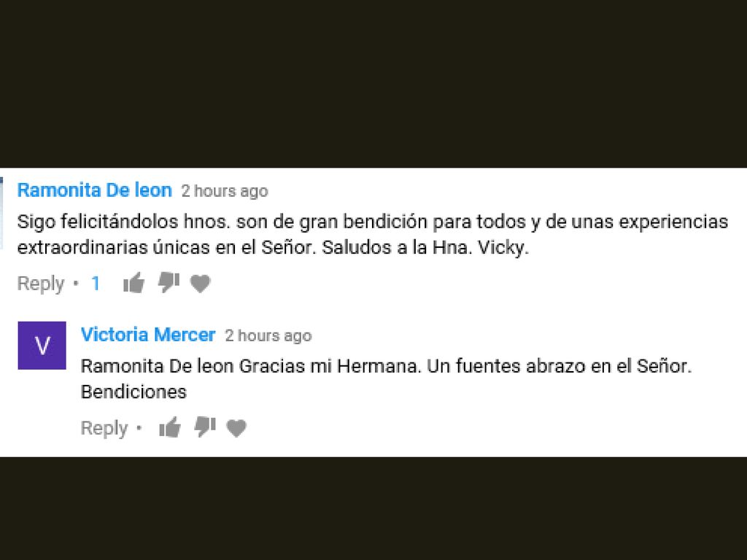Screen dimensions: 747x560
Task: Click the "Sigo felicitándolos hnos." comment text
Action: coord(124,222)
